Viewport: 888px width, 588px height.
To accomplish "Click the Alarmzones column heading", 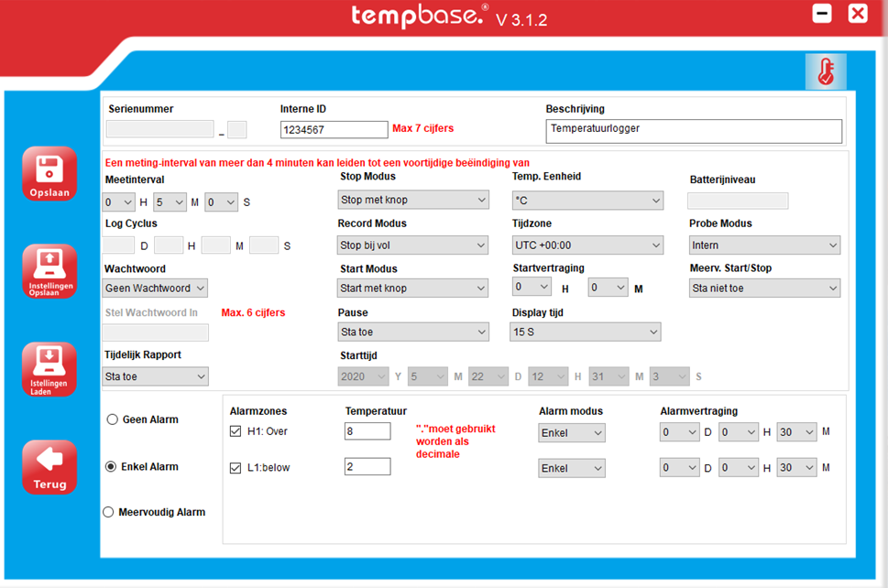I will pos(258,411).
